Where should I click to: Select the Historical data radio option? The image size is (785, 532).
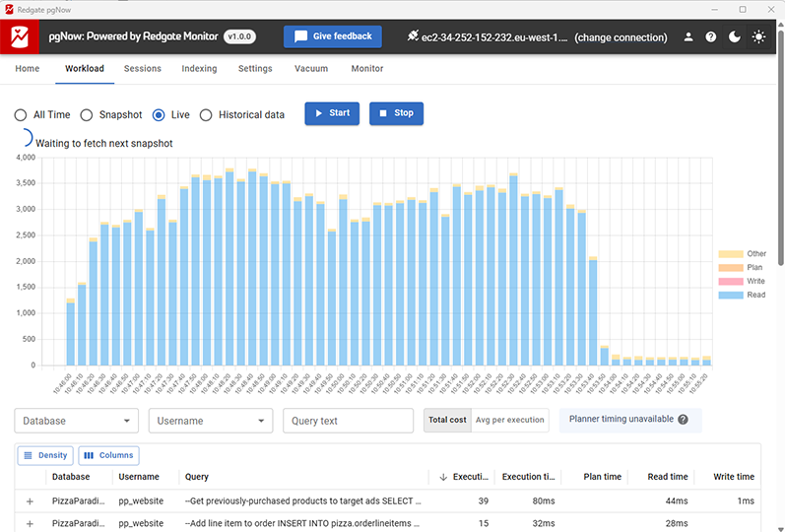pos(206,115)
